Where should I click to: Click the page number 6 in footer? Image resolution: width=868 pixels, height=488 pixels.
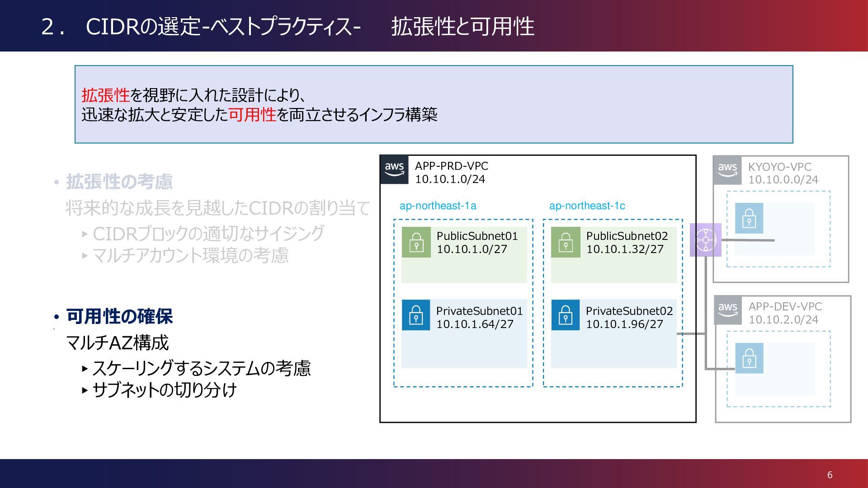point(830,475)
